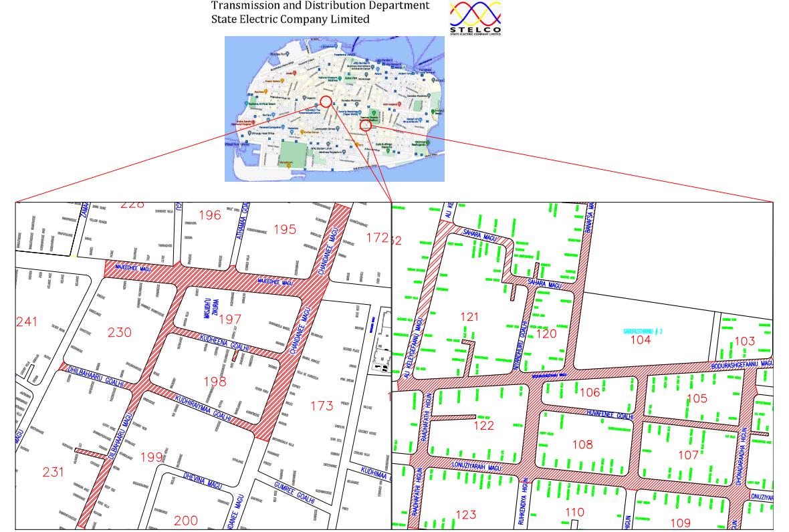Select the green stadium pin on overview map
The image size is (789, 532).
(x=375, y=112)
